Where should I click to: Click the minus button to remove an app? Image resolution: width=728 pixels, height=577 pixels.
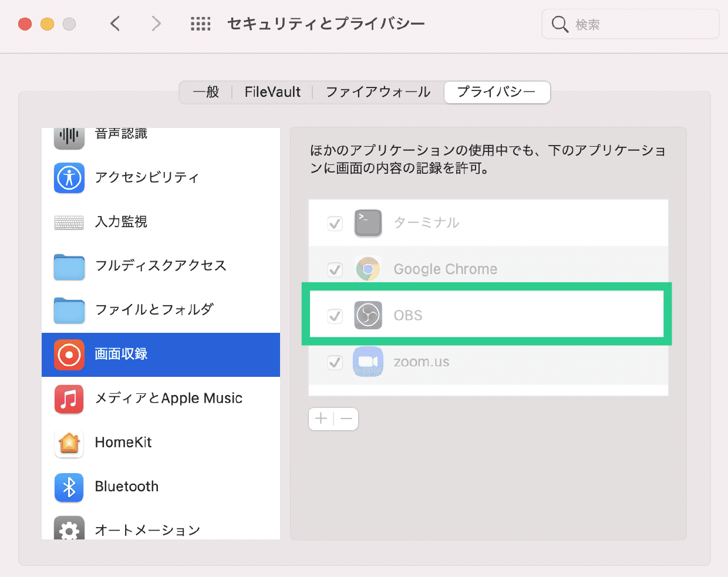coord(346,419)
